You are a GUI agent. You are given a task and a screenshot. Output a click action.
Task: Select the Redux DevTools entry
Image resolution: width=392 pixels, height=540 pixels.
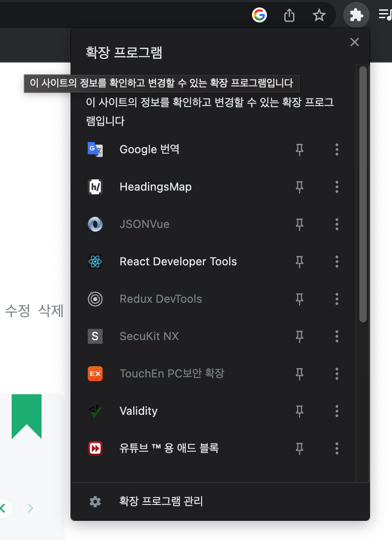coord(161,299)
